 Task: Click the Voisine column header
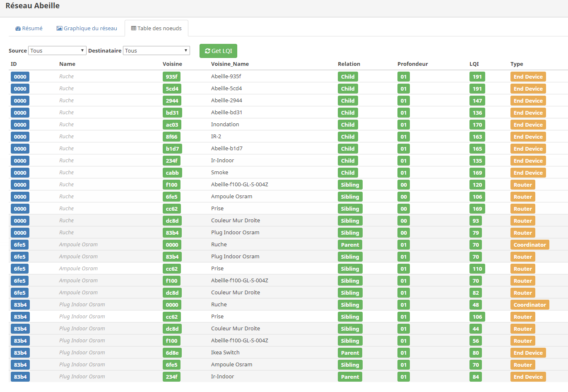coord(172,64)
